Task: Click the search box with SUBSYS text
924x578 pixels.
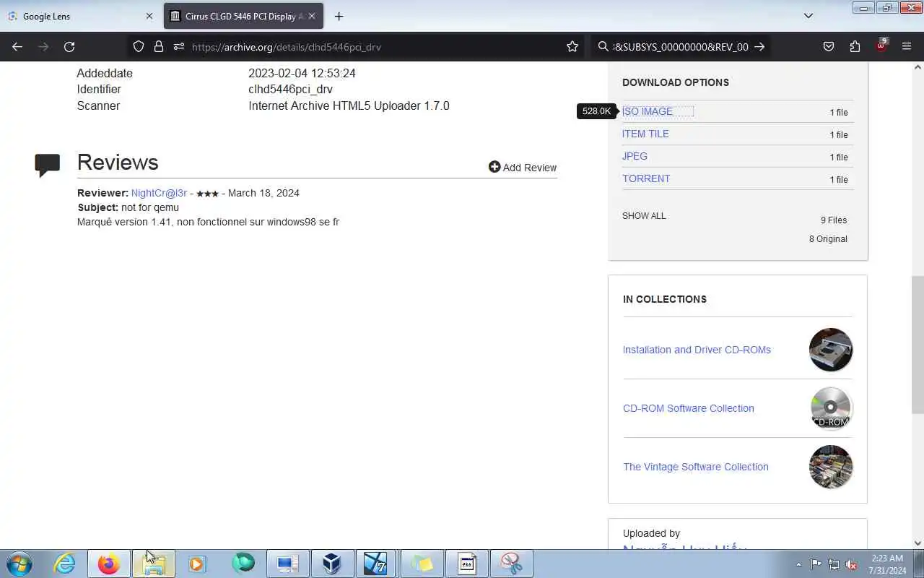Action: point(680,46)
